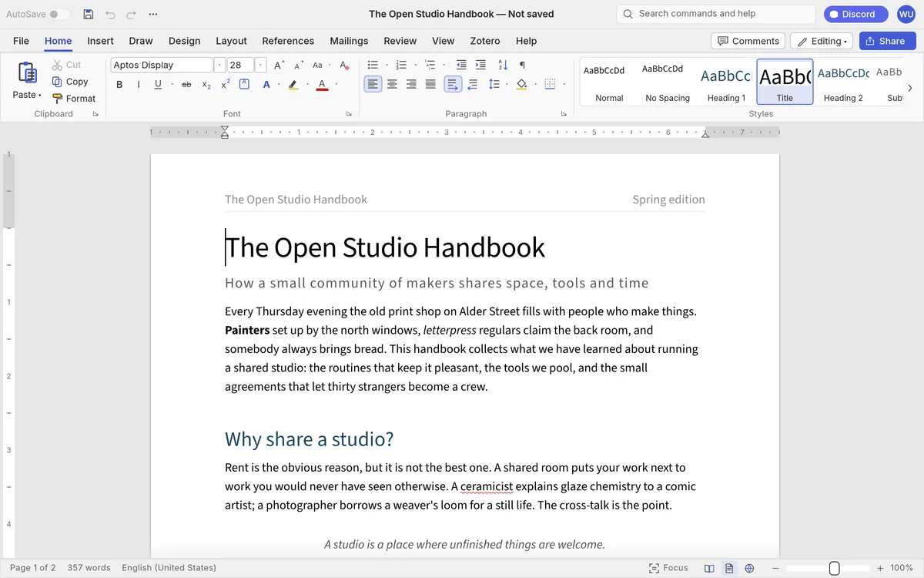Decrease paragraph indent

point(461,65)
